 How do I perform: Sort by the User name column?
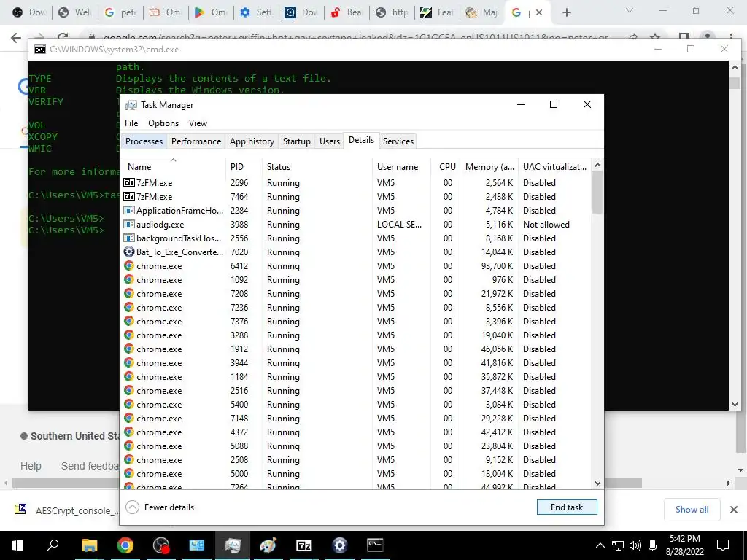[x=401, y=167]
